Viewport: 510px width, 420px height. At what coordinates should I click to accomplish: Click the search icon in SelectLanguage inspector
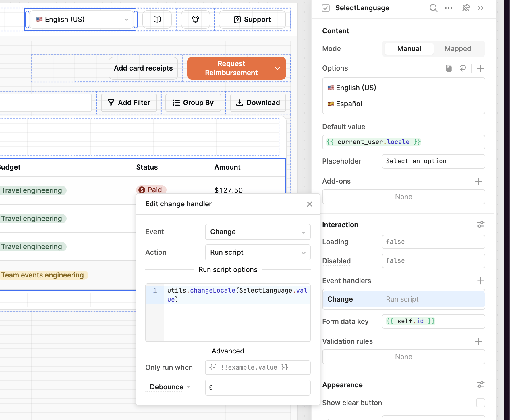coord(433,8)
